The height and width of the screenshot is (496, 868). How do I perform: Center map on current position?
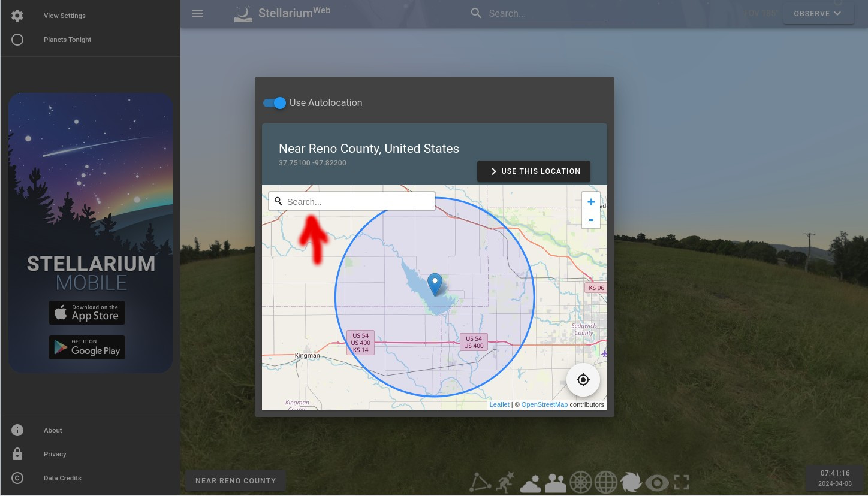(x=583, y=380)
